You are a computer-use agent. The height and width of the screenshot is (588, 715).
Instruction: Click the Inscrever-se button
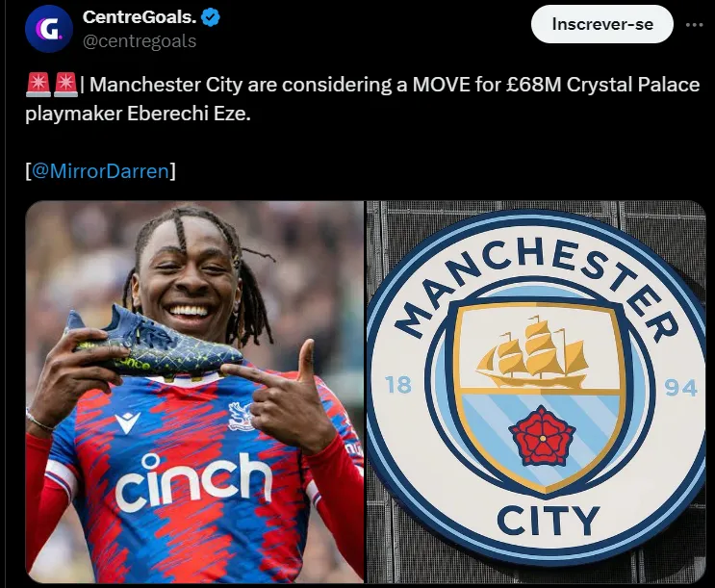click(x=601, y=24)
